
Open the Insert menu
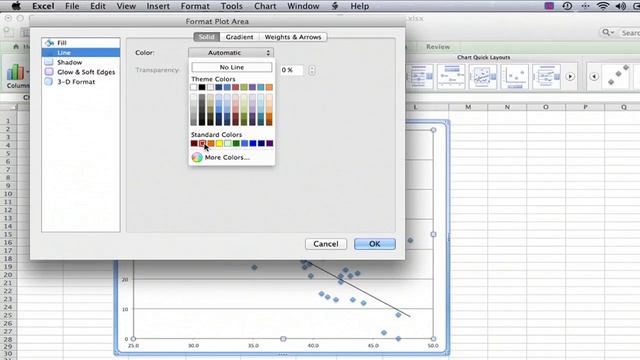click(158, 6)
